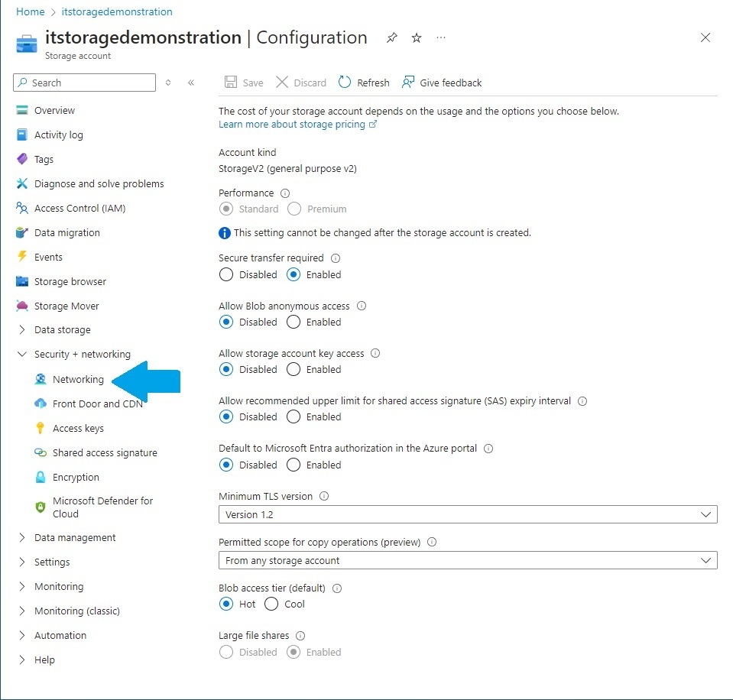733x700 pixels.
Task: Set Secure transfer required to Enabled
Action: [x=294, y=275]
